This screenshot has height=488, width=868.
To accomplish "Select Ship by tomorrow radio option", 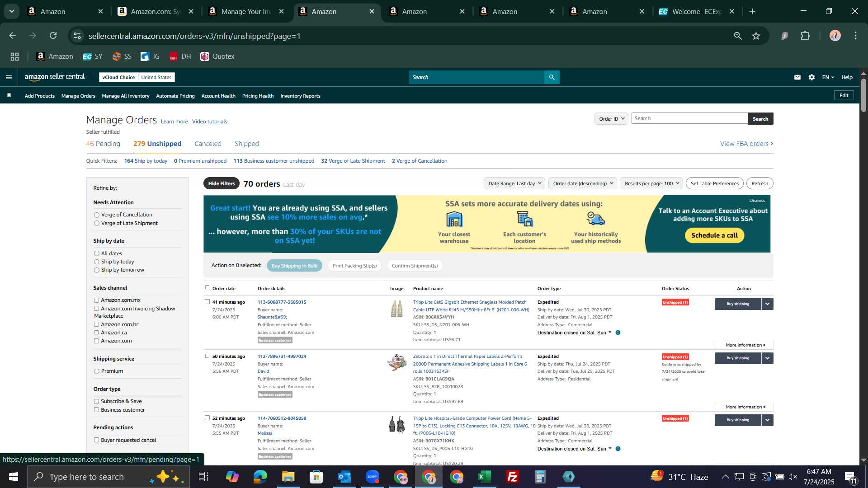I will pos(96,270).
